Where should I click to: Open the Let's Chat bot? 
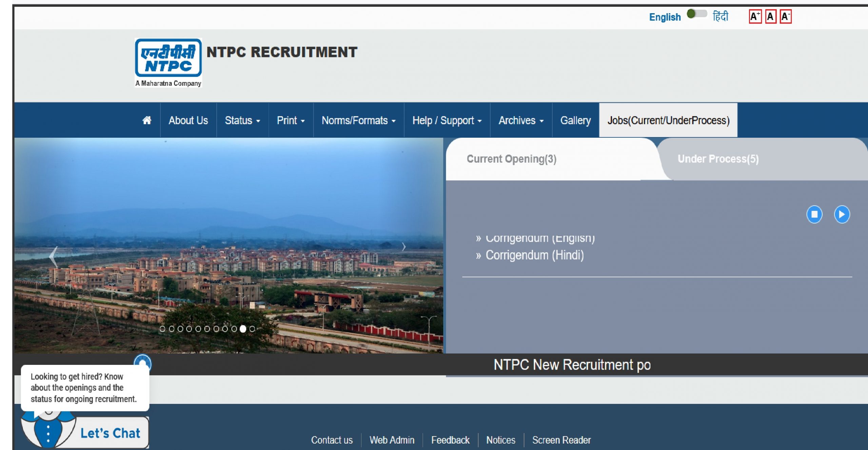click(110, 433)
